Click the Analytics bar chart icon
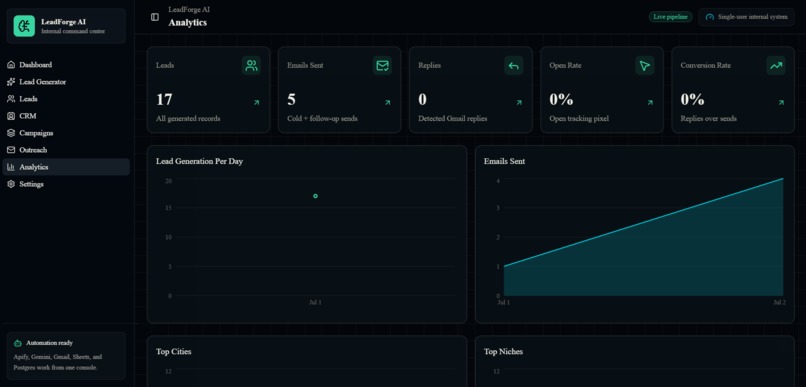Viewport: 806px width, 387px height. coord(11,167)
